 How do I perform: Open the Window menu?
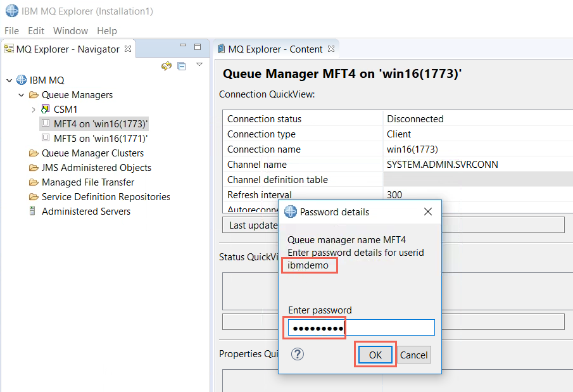[x=70, y=31]
